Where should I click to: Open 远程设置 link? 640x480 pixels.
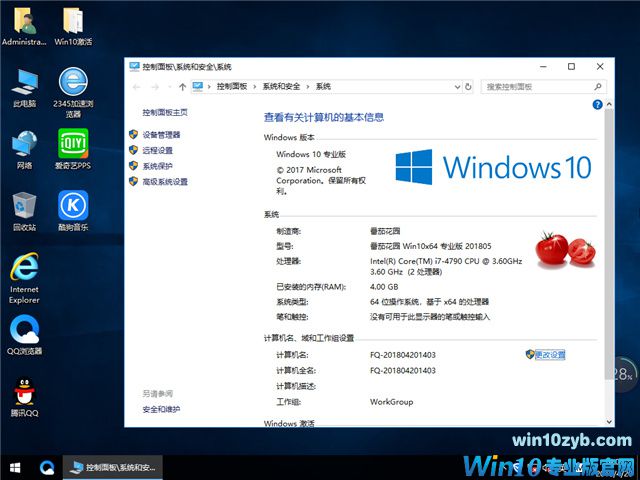click(158, 150)
